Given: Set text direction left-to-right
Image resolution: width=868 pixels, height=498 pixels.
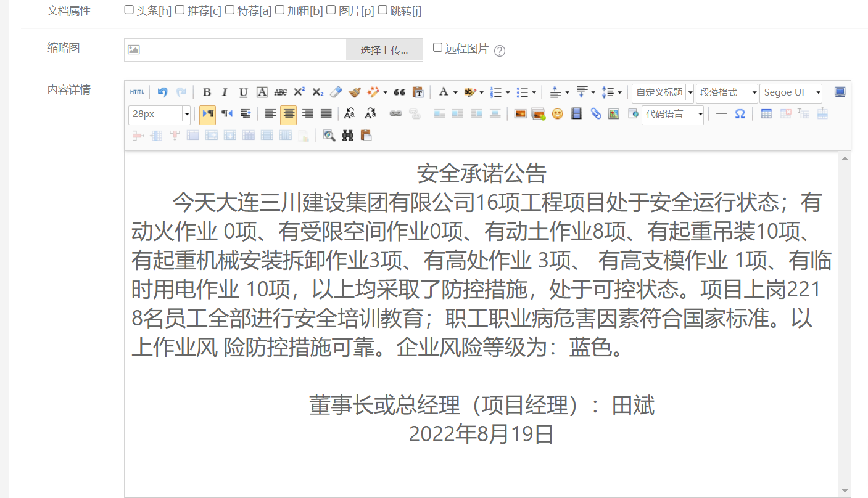Looking at the screenshot, I should [208, 113].
